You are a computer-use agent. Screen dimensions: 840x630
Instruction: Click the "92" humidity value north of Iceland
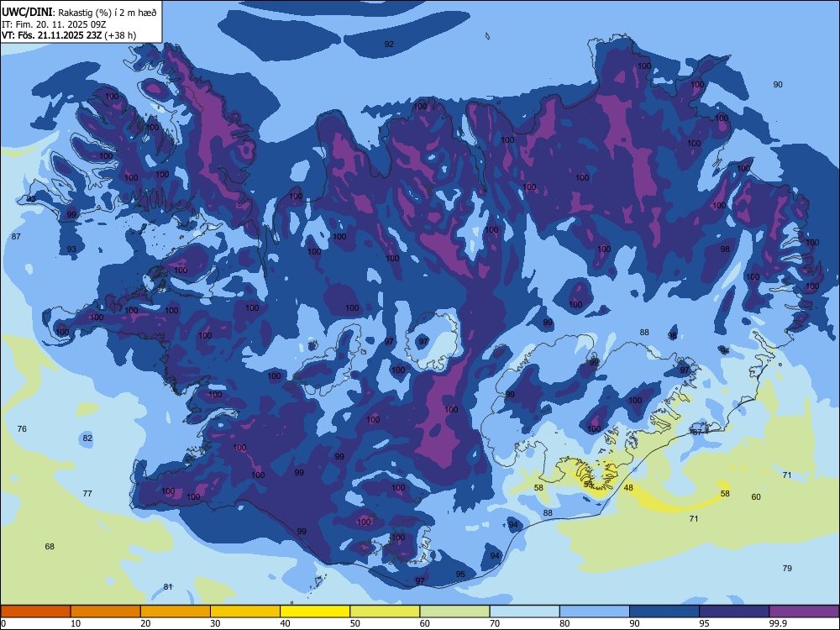[389, 44]
